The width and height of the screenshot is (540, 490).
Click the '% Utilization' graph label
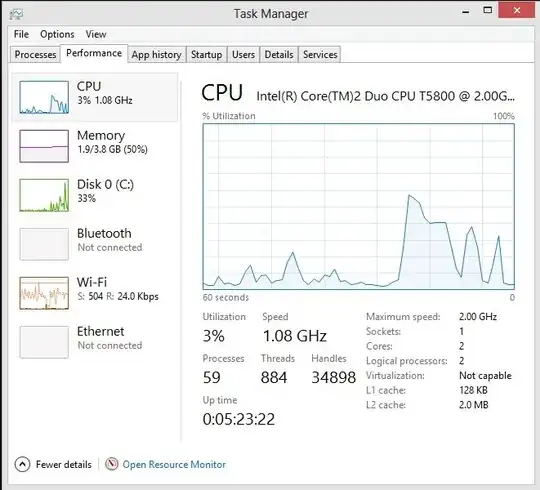click(229, 116)
